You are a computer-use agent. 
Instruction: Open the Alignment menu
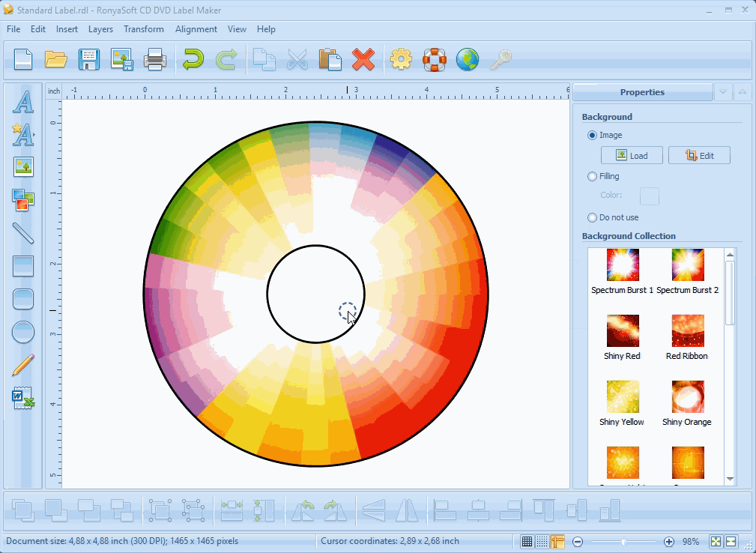tap(196, 29)
